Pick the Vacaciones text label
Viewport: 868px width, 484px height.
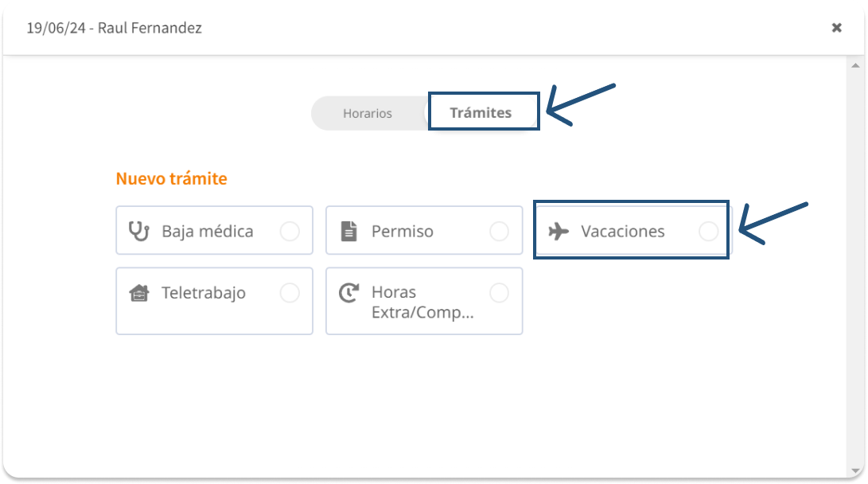pos(623,232)
